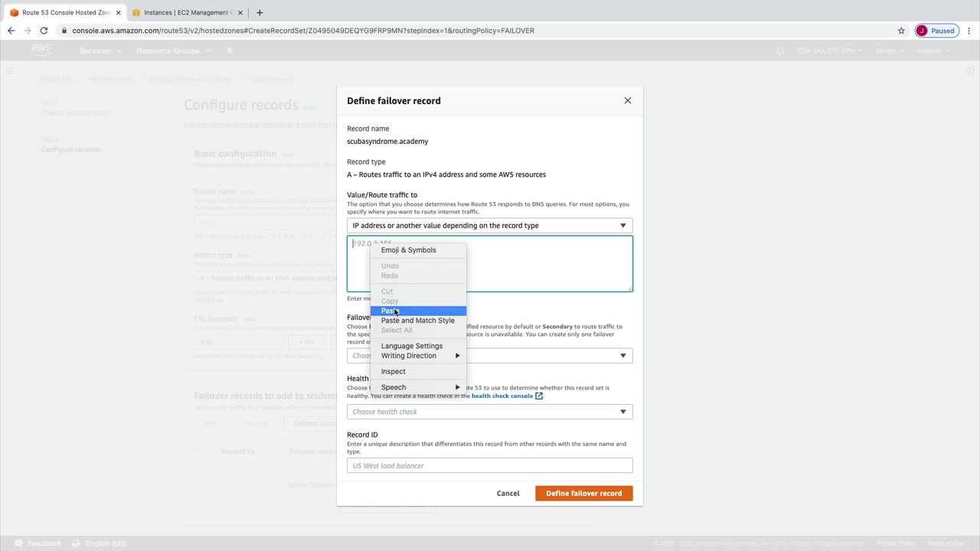Expand the Speech submenu
The height and width of the screenshot is (551, 980).
[418, 387]
